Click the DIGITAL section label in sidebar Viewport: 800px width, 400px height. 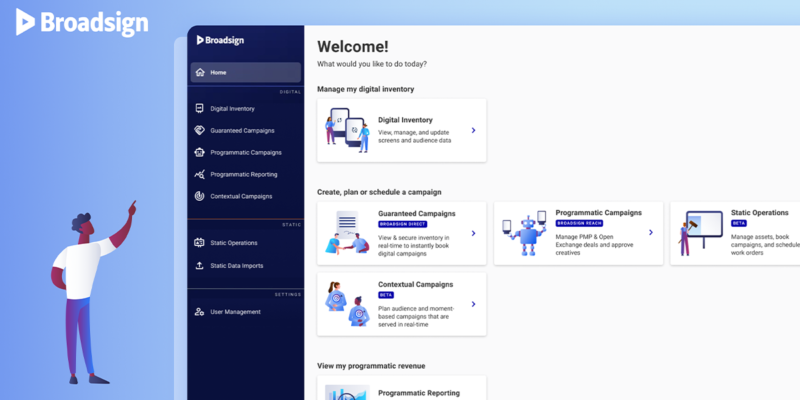pyautogui.click(x=290, y=92)
